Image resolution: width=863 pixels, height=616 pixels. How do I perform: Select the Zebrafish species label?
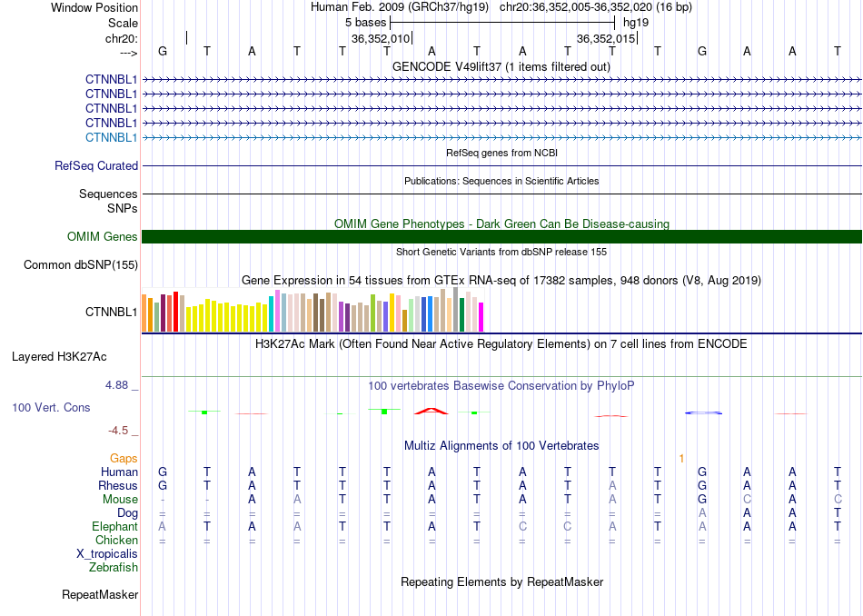click(114, 567)
